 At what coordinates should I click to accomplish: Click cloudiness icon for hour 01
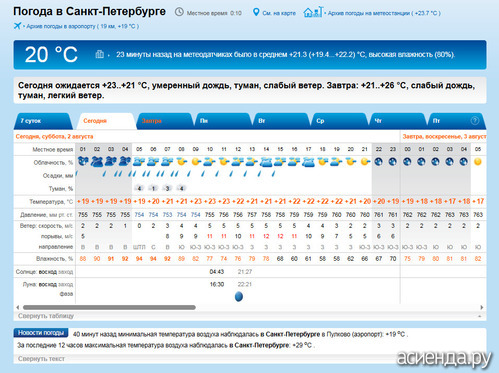(x=83, y=162)
